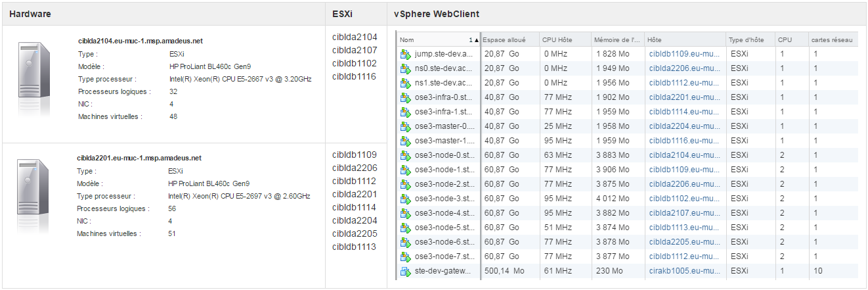Screen dimensions: 868x290
Task: Click the VM icon for ns0.ste-dev
Action: pos(405,68)
